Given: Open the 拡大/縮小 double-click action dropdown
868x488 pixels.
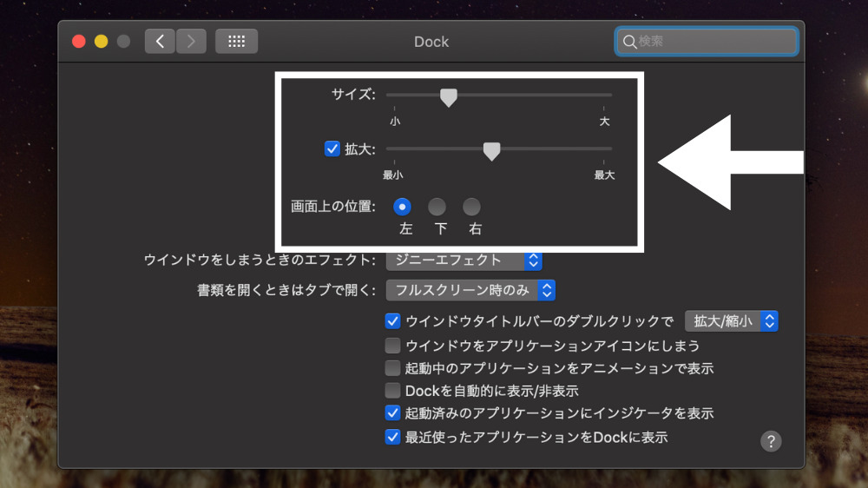Looking at the screenshot, I should pos(731,321).
